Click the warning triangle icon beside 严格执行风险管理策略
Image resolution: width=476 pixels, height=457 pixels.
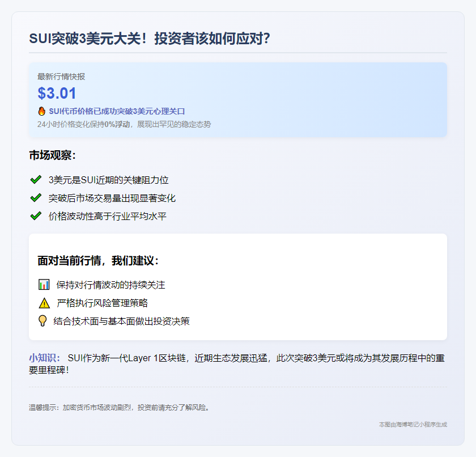point(44,303)
